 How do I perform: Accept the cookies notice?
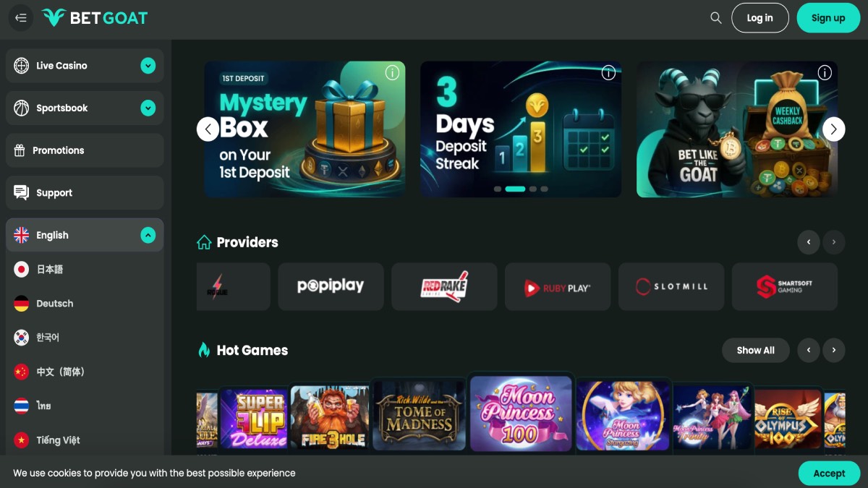829,474
